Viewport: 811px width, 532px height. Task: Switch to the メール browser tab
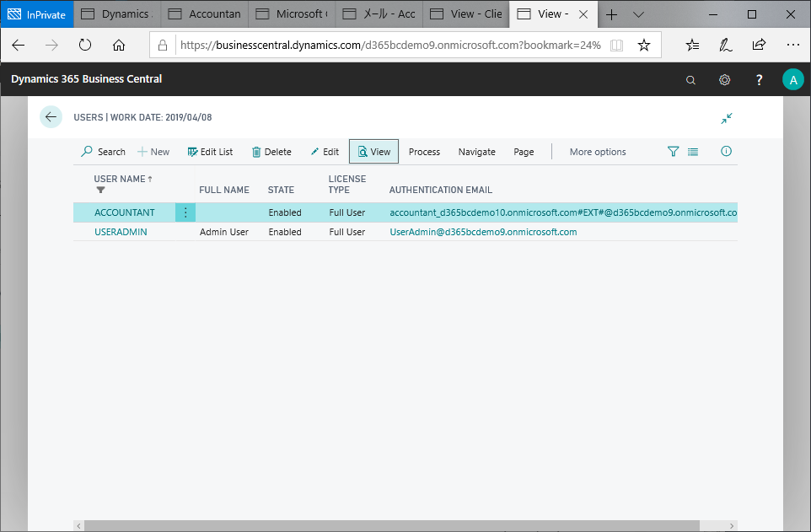[379, 14]
